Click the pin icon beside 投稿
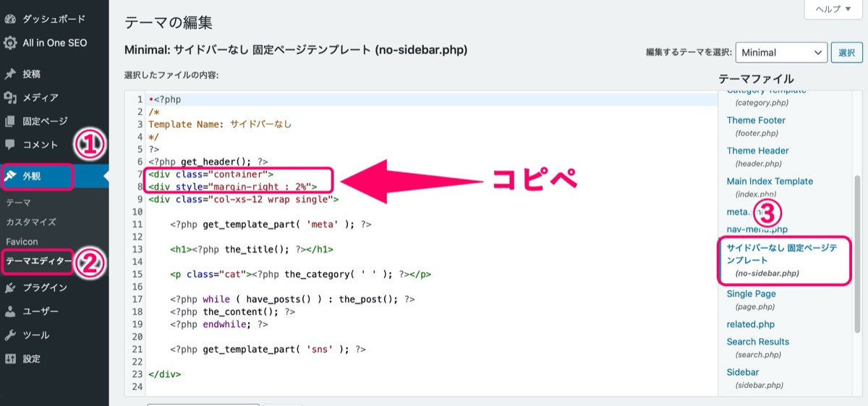Screen dimensions: 868x406 coord(10,74)
